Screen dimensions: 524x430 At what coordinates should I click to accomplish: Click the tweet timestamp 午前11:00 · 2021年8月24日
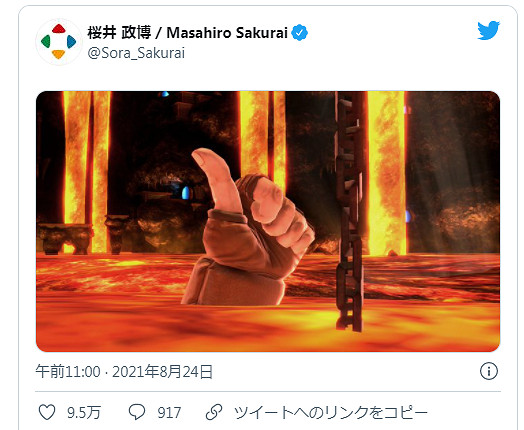coord(124,372)
